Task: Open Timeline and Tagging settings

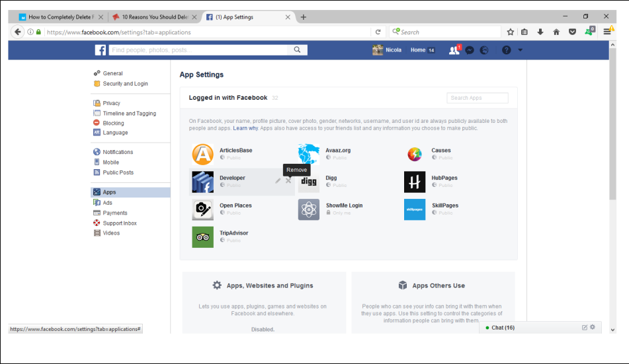Action: pyautogui.click(x=129, y=114)
